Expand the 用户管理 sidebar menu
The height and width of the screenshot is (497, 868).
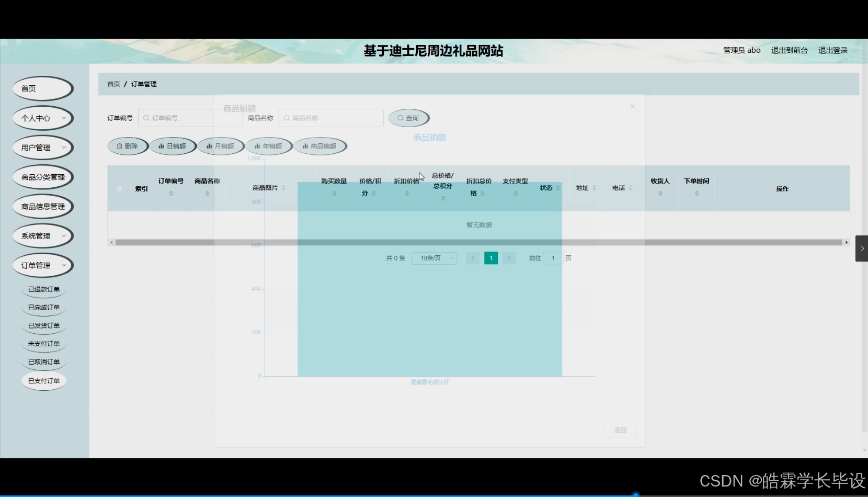42,148
